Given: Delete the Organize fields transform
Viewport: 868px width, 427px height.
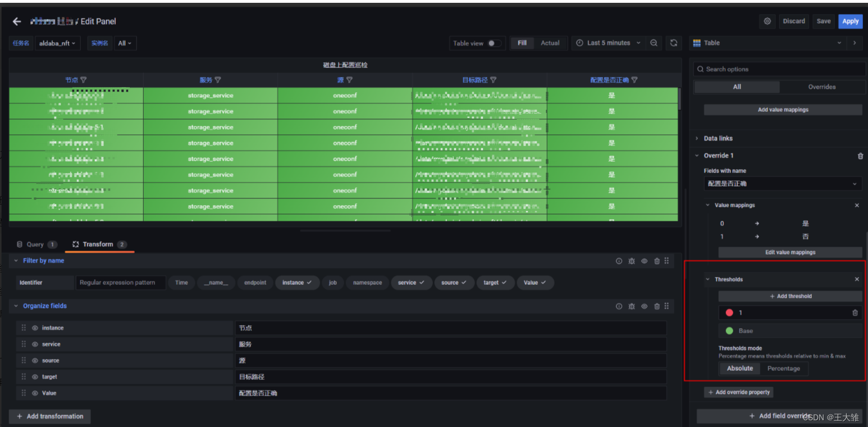Looking at the screenshot, I should tap(656, 306).
